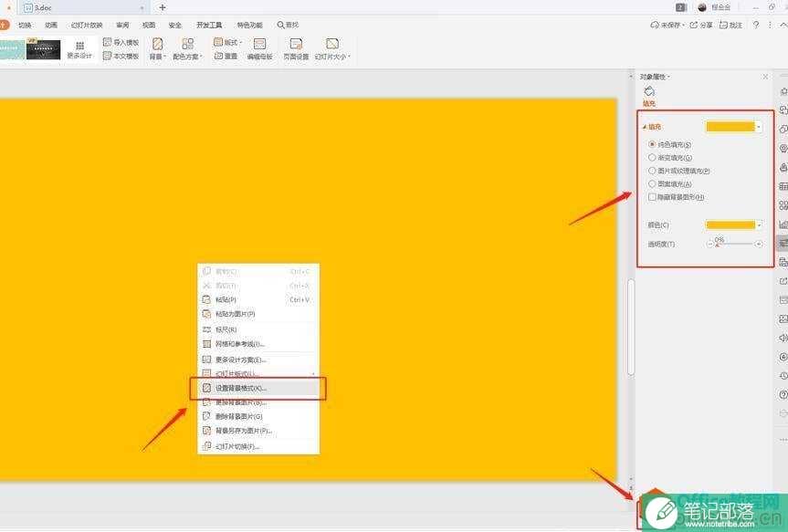The width and height of the screenshot is (788, 532).
Task: Choose 更换背景图片 (change background picture)
Action: [x=258, y=403]
